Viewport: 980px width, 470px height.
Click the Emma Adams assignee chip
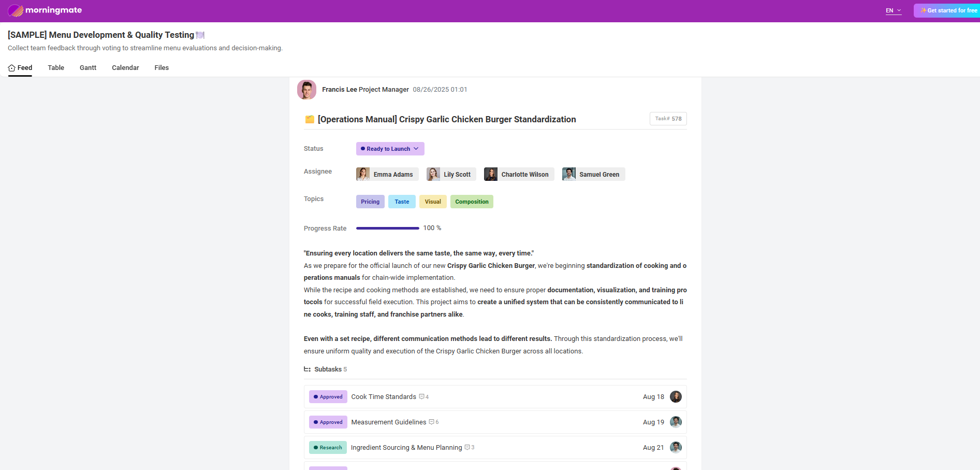click(x=387, y=175)
